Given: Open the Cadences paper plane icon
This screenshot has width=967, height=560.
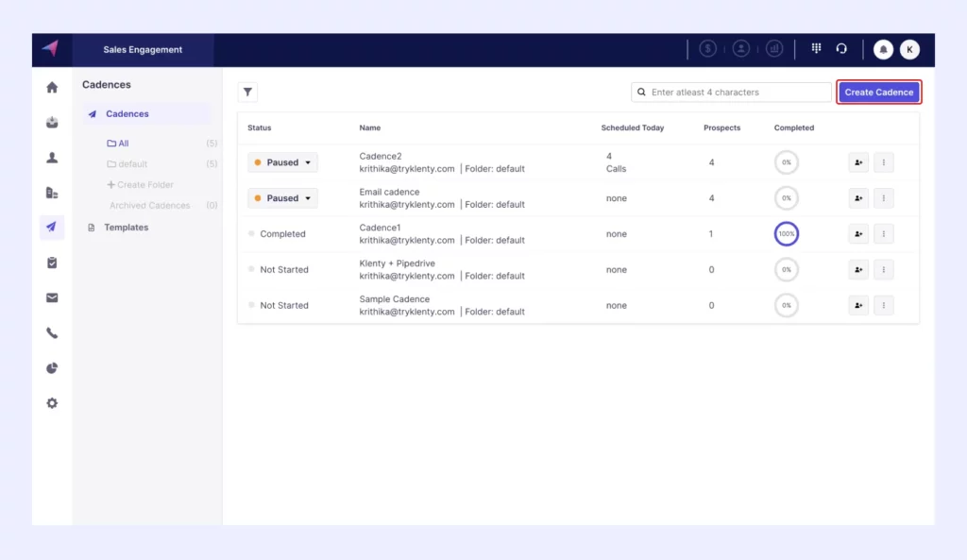Looking at the screenshot, I should [52, 227].
